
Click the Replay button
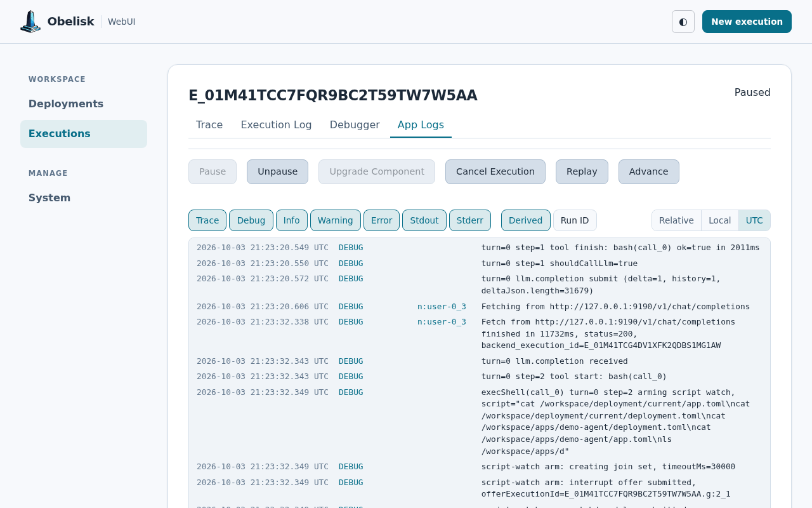(582, 172)
